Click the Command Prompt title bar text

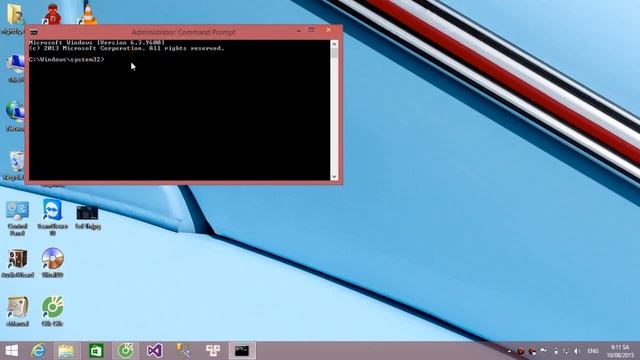point(183,32)
